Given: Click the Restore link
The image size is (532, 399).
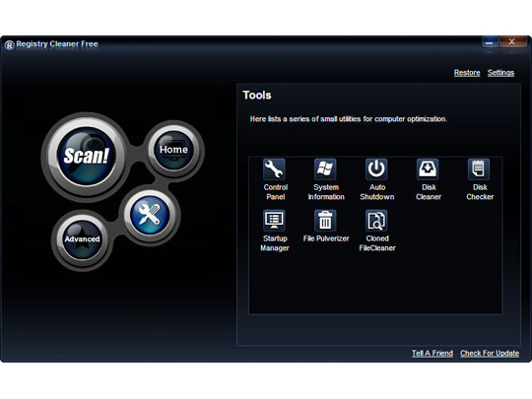Looking at the screenshot, I should [467, 73].
